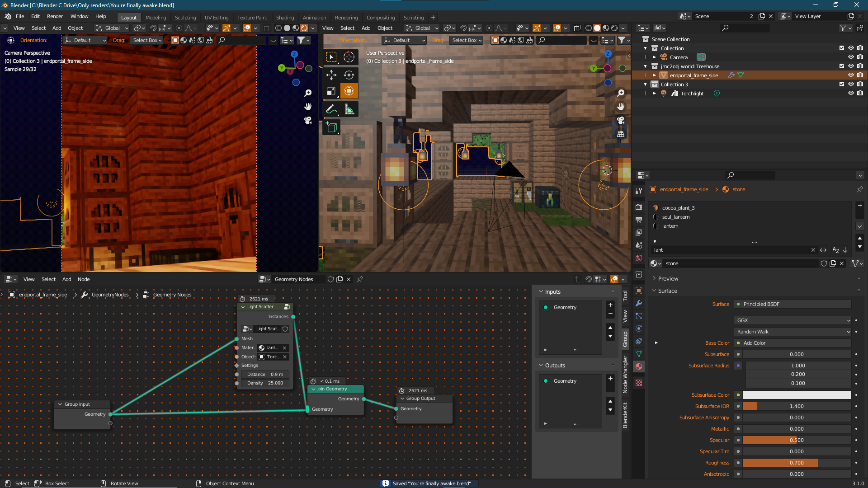Hide Collection 3 in viewport
The width and height of the screenshot is (868, 488).
(x=851, y=84)
